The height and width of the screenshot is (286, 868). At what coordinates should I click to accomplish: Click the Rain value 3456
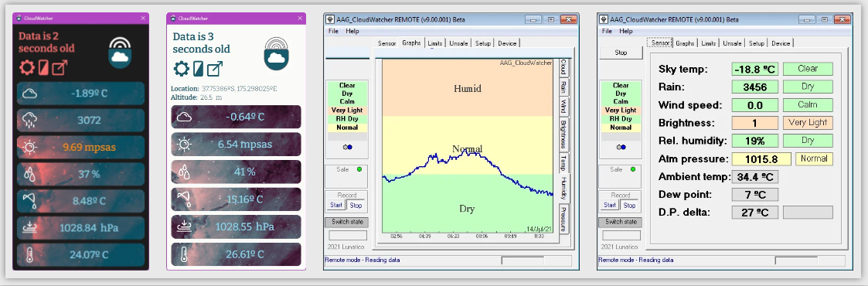754,87
